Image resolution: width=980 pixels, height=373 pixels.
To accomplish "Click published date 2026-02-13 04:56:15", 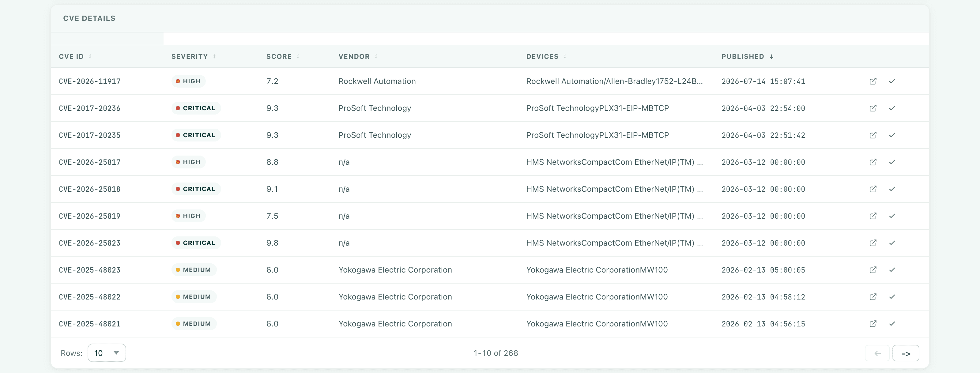I will click(763, 323).
